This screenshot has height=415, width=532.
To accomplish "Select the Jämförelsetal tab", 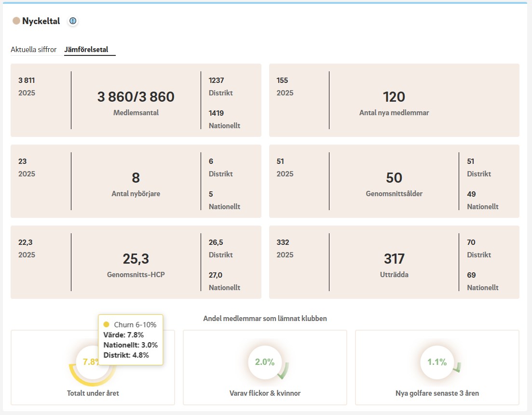I will pos(90,50).
